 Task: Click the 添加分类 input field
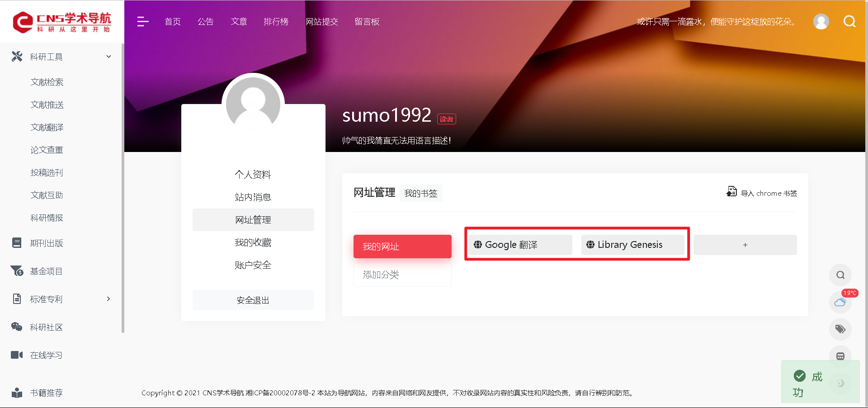(x=402, y=275)
